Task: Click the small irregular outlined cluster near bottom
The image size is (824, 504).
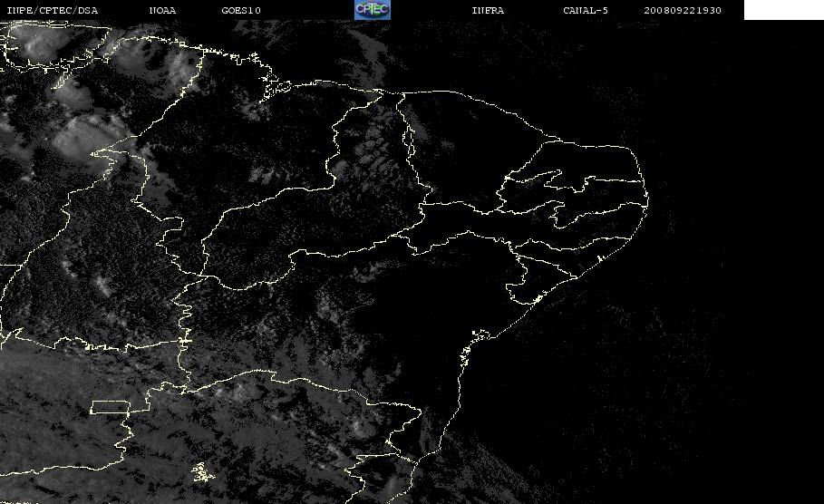Action: 203,472
